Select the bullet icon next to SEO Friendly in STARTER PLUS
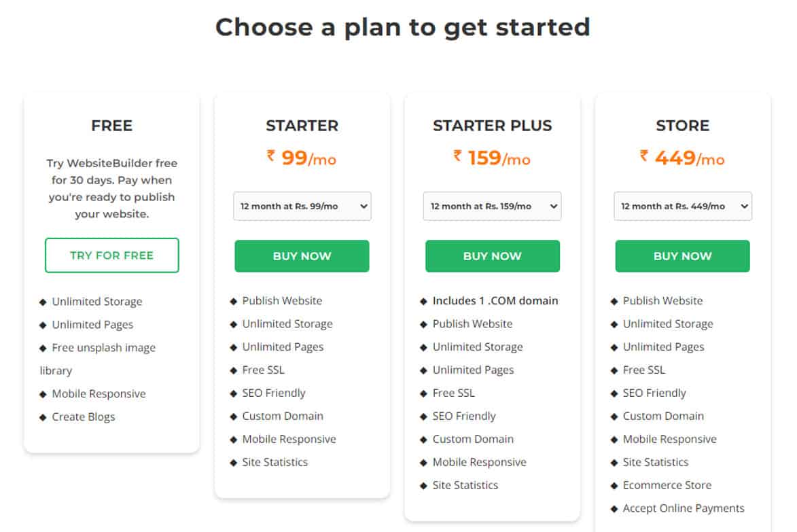 coord(425,416)
